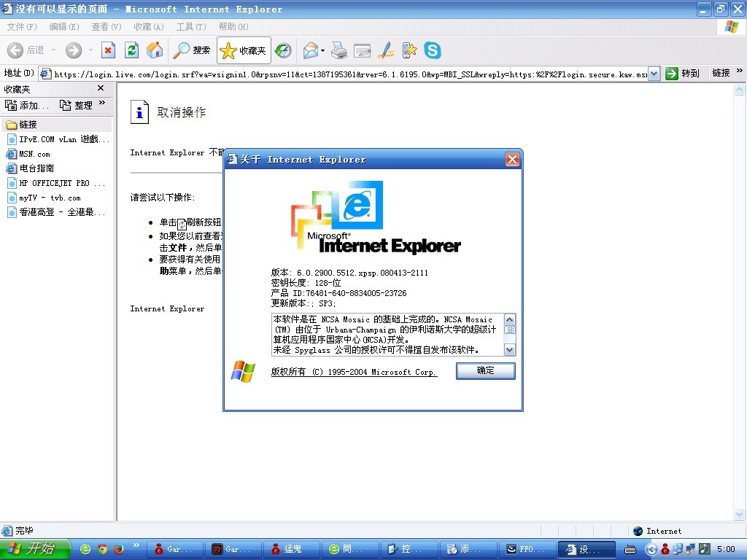Open the 香港高登 favorite
This screenshot has width=747, height=560.
(57, 212)
